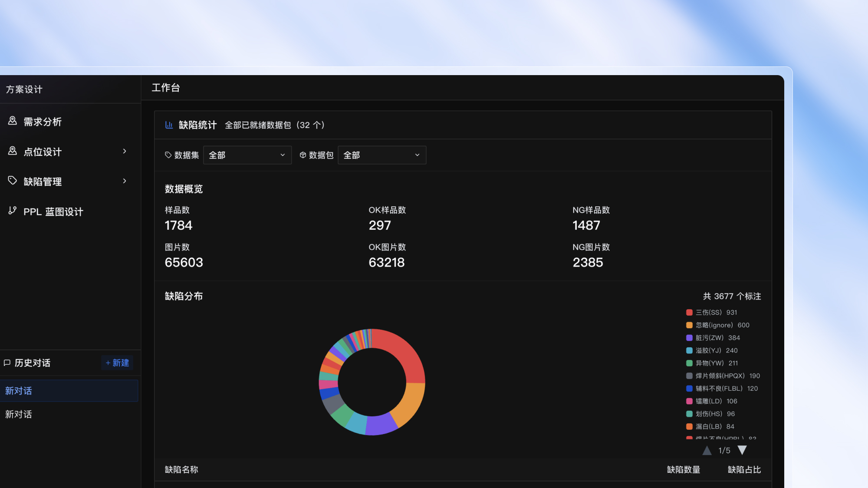
Task: Click the 缺陷名称 column header
Action: pos(181,470)
